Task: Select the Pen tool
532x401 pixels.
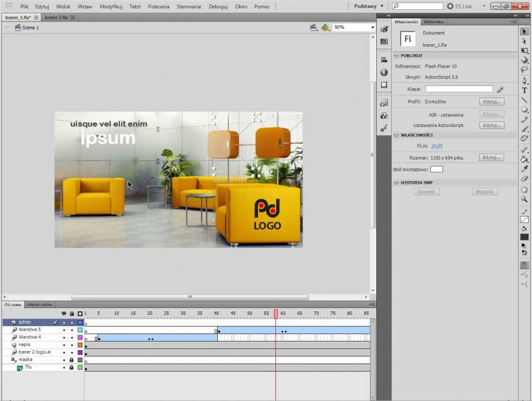Action: point(525,80)
